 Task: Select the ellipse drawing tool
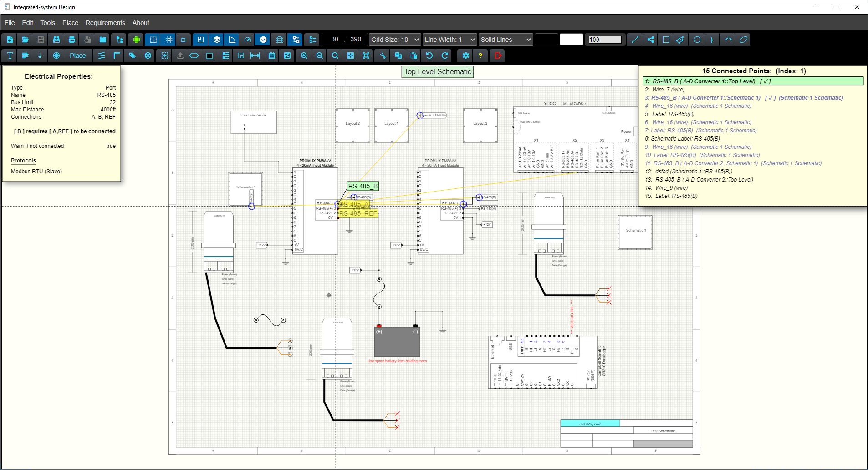pyautogui.click(x=744, y=40)
